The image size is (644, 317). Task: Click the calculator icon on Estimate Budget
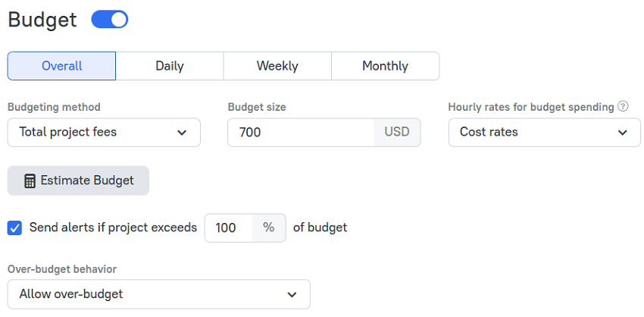[x=30, y=181]
